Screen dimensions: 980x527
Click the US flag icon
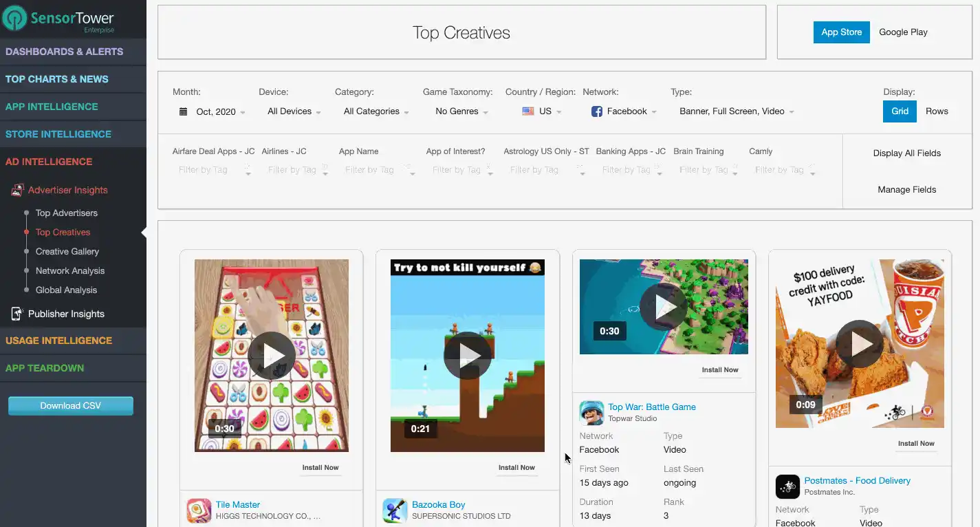click(x=528, y=111)
